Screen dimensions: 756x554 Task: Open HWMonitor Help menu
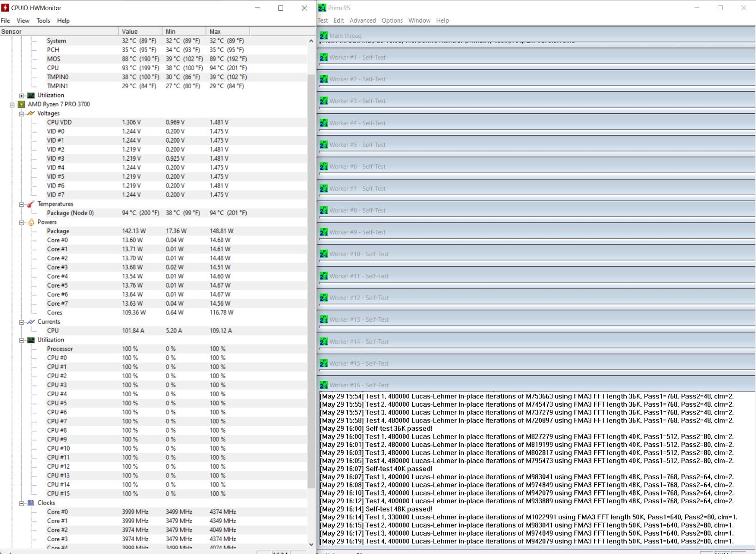[63, 21]
